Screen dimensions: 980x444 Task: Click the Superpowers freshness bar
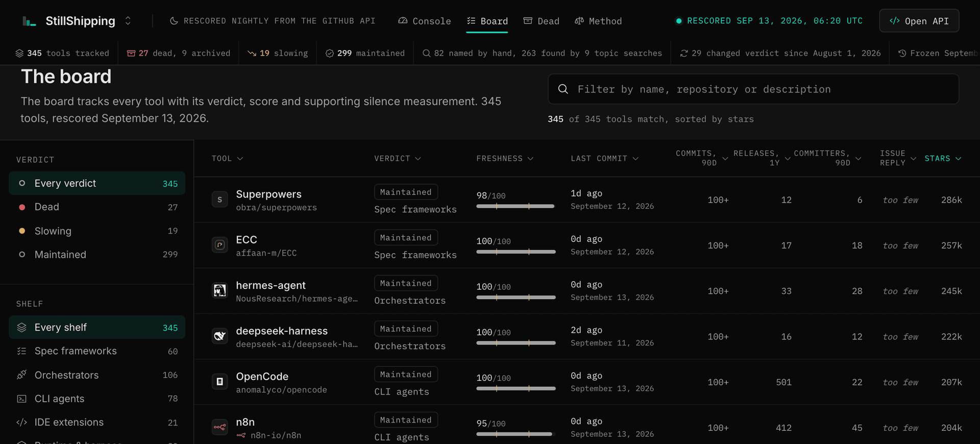516,206
